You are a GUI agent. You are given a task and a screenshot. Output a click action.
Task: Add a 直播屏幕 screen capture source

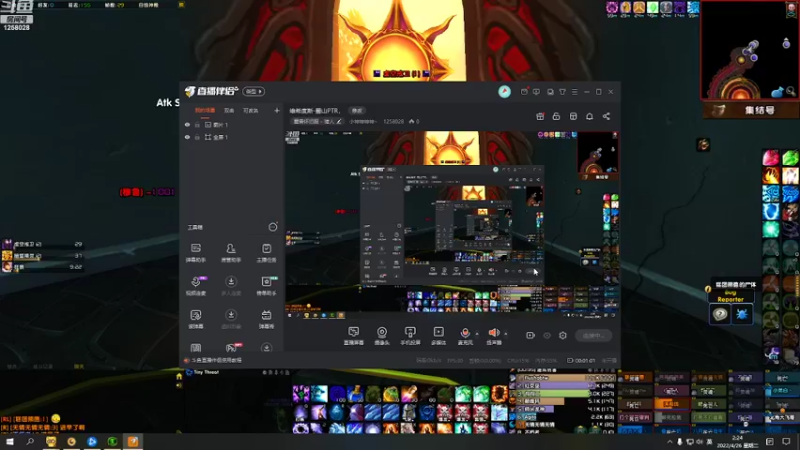point(353,336)
